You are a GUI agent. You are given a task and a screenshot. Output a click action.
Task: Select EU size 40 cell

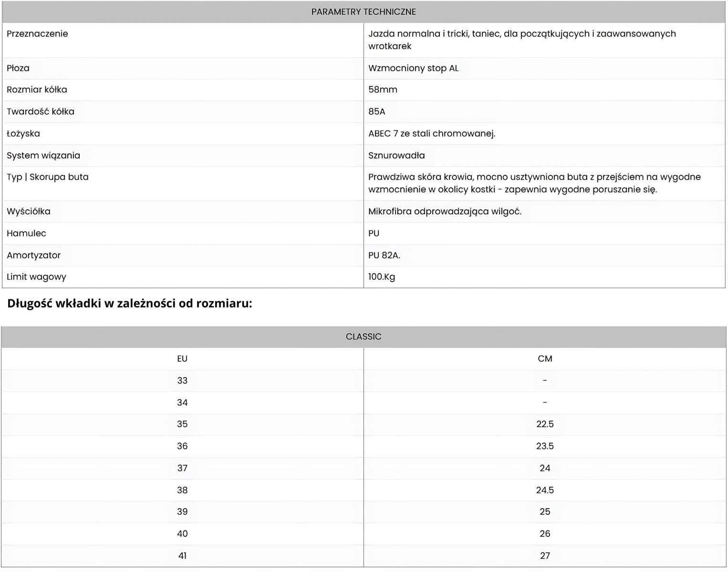click(x=182, y=533)
